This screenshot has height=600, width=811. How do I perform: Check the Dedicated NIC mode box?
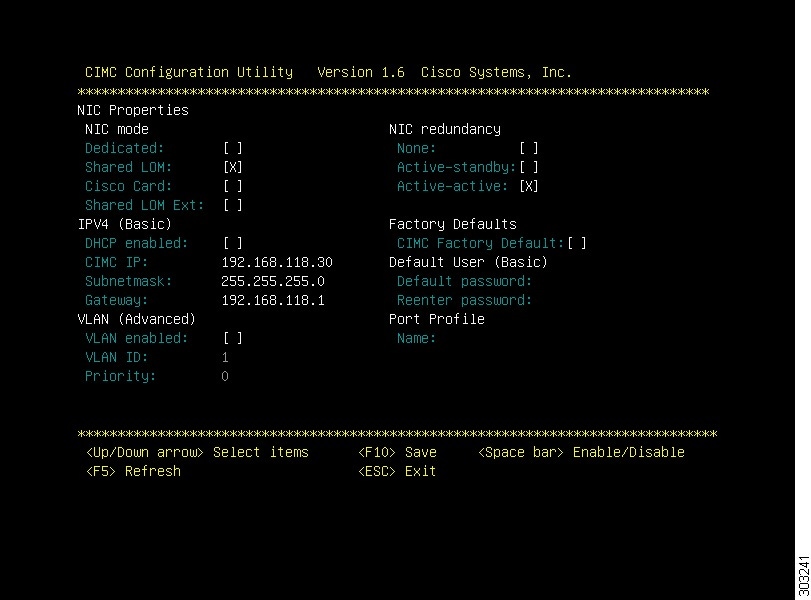pyautogui.click(x=233, y=148)
